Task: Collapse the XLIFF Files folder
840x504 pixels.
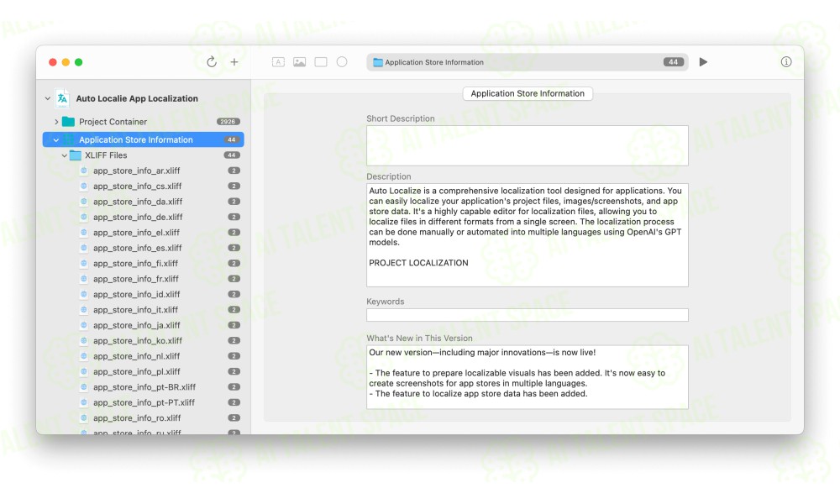Action: click(x=65, y=155)
